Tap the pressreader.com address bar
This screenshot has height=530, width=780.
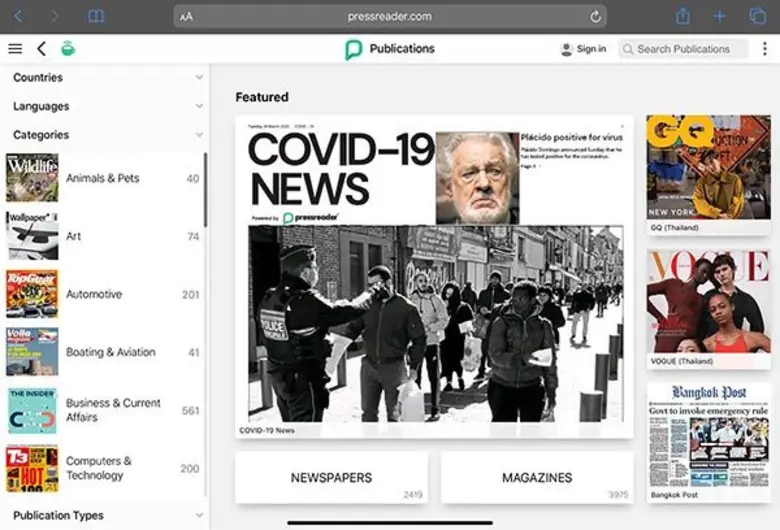click(x=390, y=16)
